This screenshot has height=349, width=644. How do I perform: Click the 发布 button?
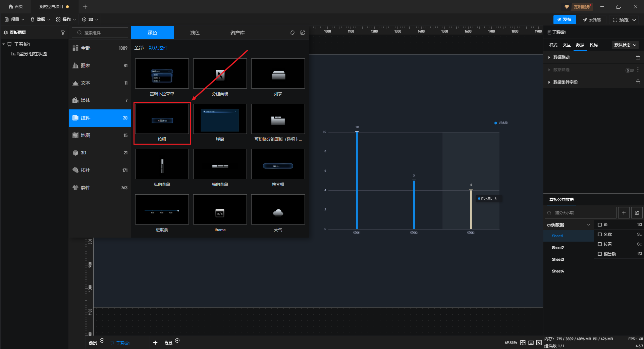(565, 20)
